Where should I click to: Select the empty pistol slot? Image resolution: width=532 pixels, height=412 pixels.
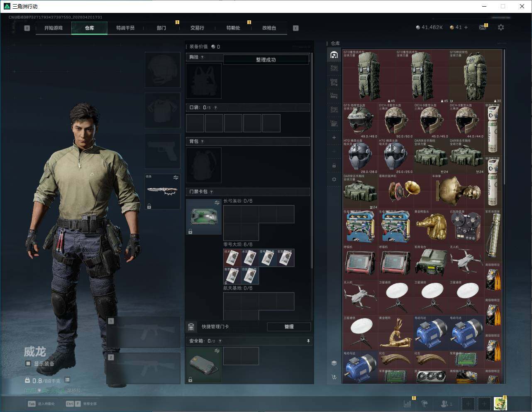click(x=163, y=151)
